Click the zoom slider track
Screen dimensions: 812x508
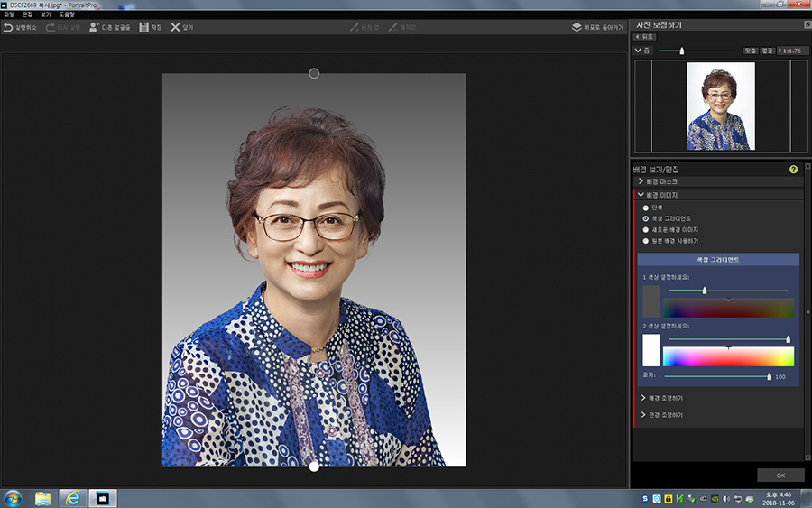[x=697, y=51]
